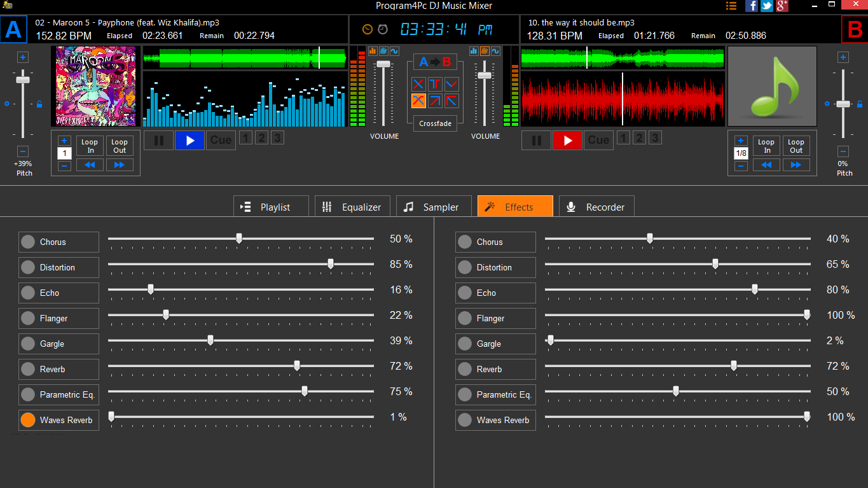Click the gray alarm clock icon
Viewport: 868px width, 488px height.
click(x=383, y=29)
